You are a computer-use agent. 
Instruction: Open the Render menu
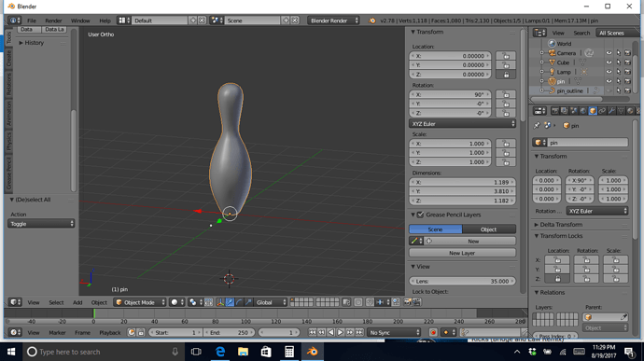coord(53,21)
